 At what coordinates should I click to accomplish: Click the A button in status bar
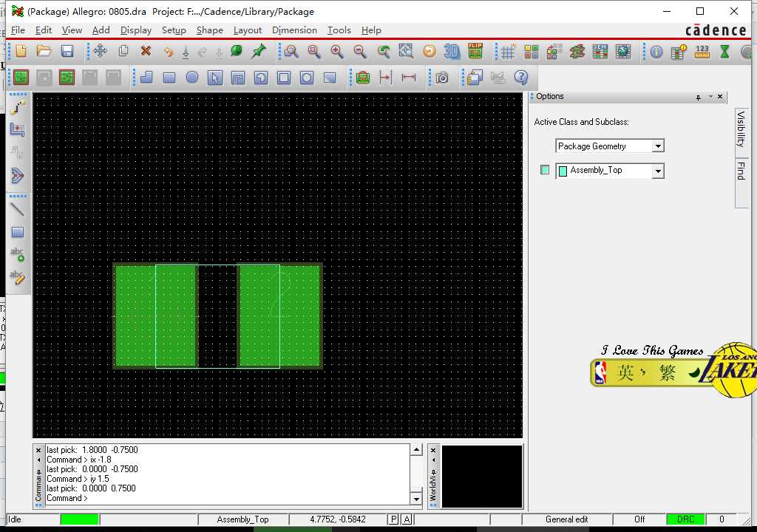[x=407, y=519]
